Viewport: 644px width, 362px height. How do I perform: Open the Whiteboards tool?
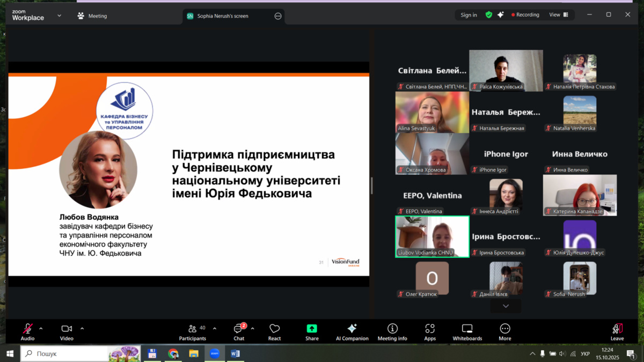click(467, 331)
